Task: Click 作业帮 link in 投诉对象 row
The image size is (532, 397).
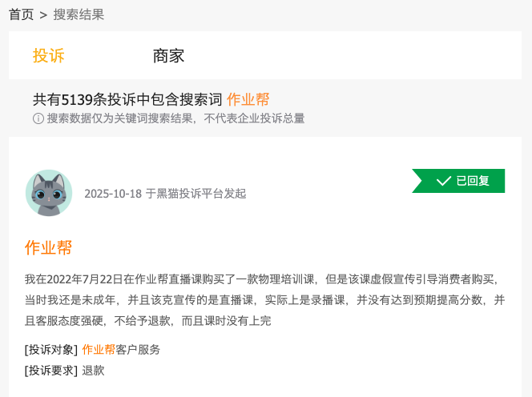Action: (99, 350)
